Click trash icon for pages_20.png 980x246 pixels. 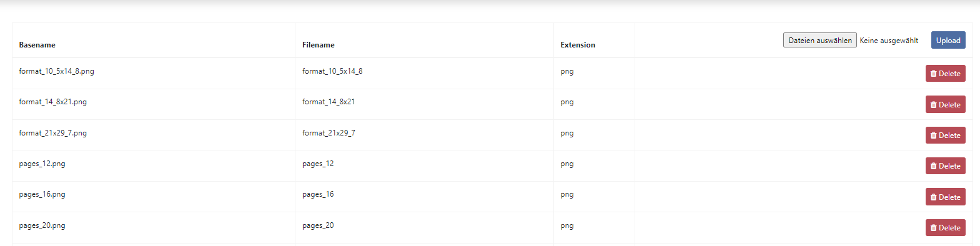tap(933, 228)
